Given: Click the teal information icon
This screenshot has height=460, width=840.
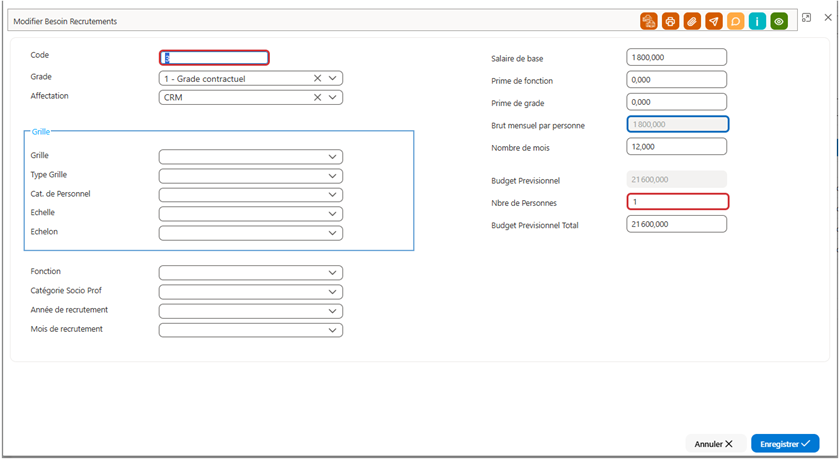Looking at the screenshot, I should point(757,21).
